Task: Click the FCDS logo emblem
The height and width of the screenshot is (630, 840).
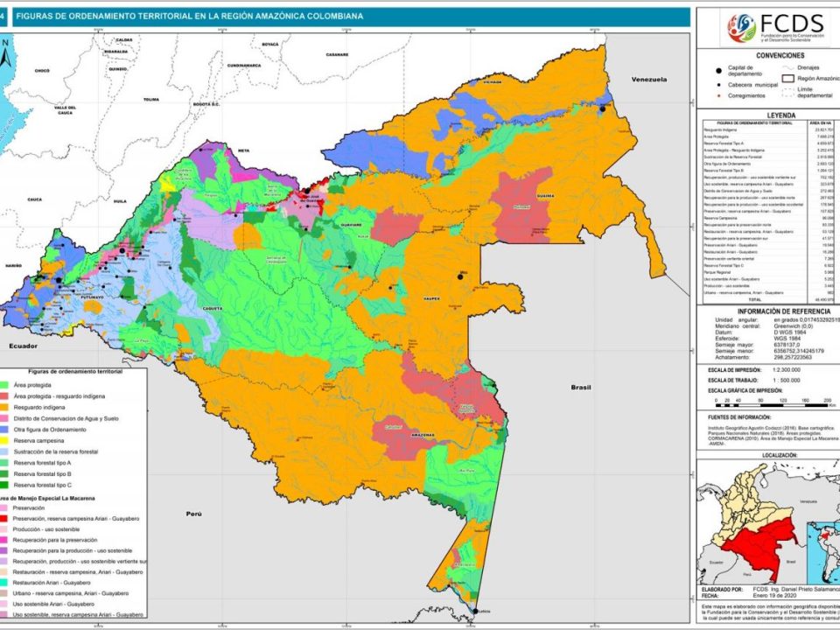Action: click(738, 27)
